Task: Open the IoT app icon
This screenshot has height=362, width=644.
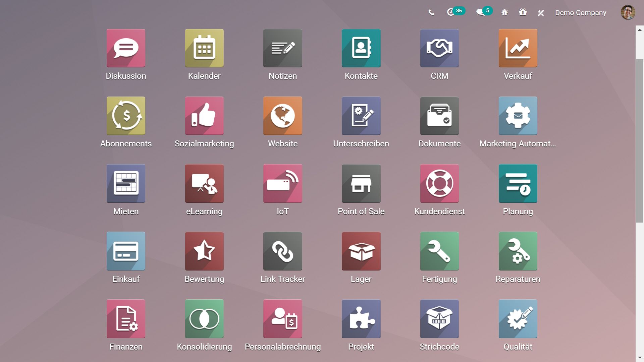Action: pos(282,183)
